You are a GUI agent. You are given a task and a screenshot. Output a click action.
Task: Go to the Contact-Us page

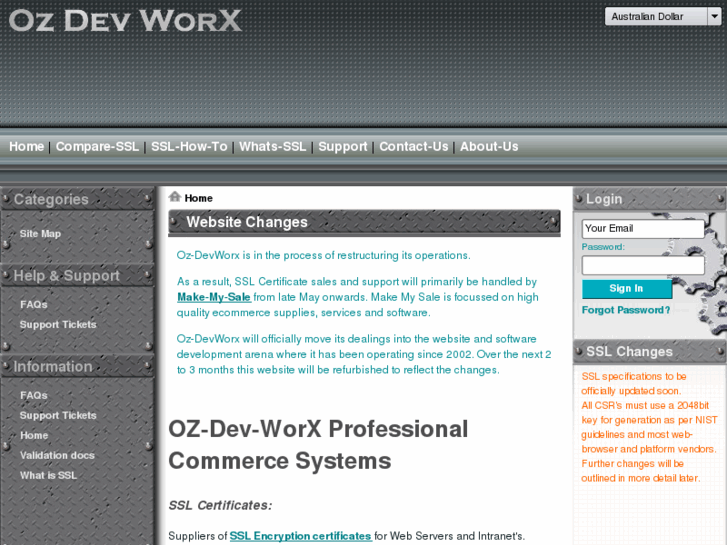click(x=414, y=147)
